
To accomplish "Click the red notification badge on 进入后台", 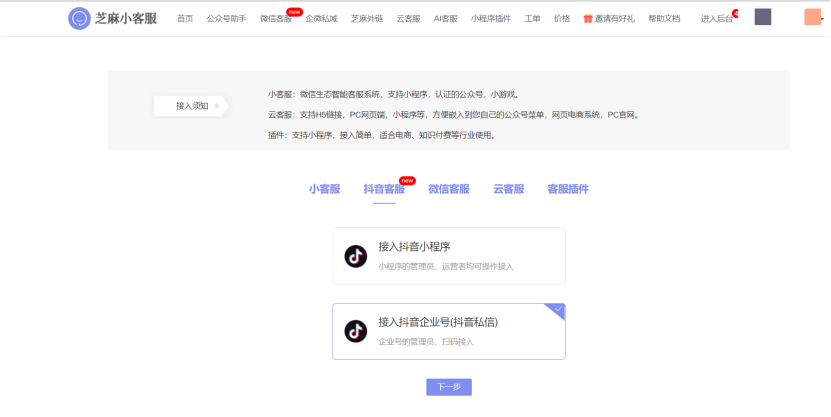I will (736, 13).
